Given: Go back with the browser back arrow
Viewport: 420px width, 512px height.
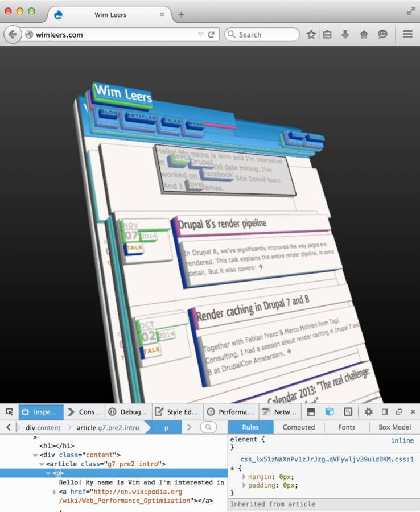Looking at the screenshot, I should (13, 34).
